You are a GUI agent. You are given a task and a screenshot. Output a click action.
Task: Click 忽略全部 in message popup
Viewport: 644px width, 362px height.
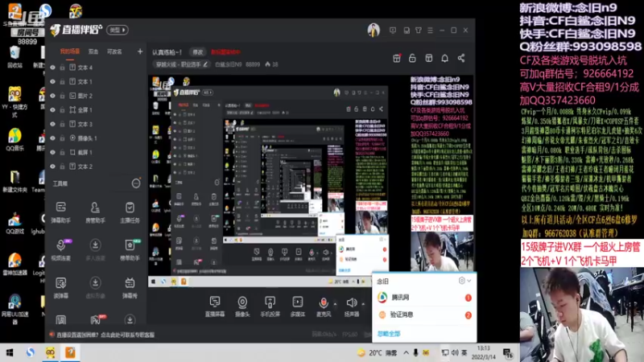pyautogui.click(x=389, y=334)
